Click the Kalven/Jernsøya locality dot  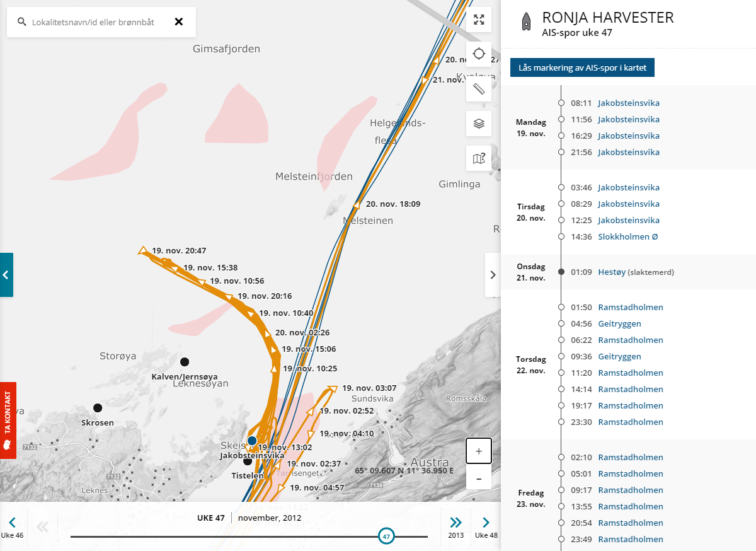point(185,362)
